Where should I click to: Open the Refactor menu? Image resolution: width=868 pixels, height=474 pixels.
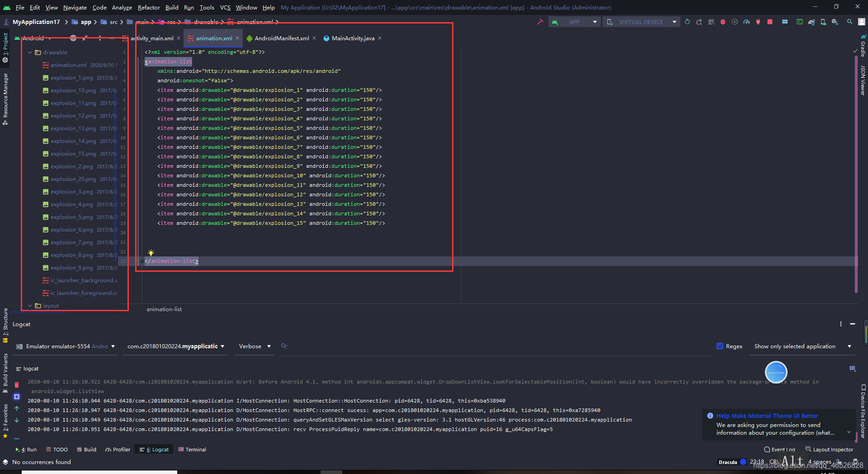149,7
